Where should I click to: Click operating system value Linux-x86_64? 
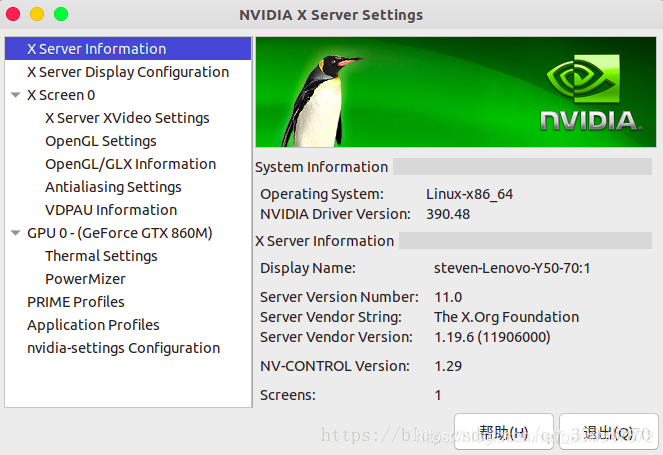point(469,194)
